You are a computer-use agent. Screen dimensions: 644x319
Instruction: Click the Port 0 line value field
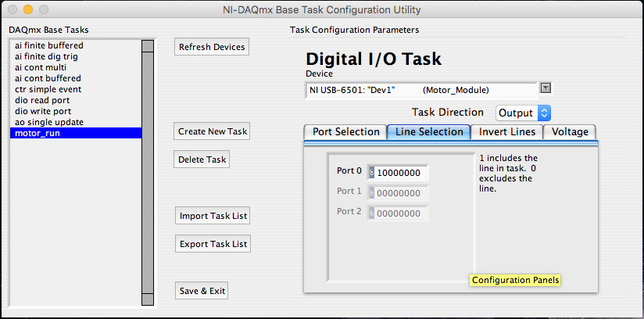point(402,173)
